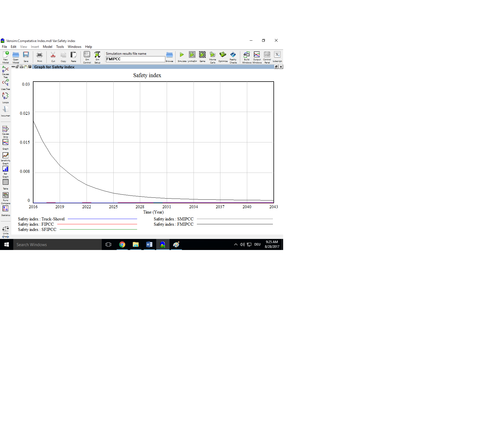Select Causes Tree analysis tool
Image resolution: width=480 pixels, height=448 pixels.
pyautogui.click(x=6, y=72)
